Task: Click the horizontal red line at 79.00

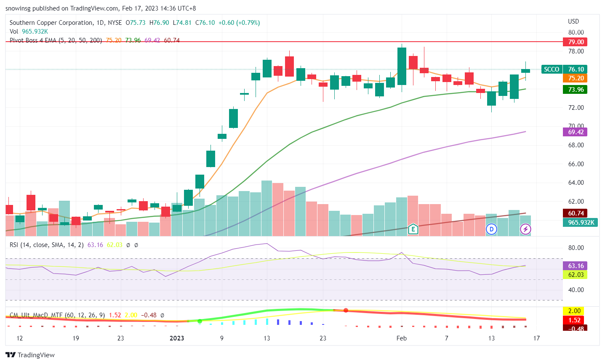Action: pos(284,42)
